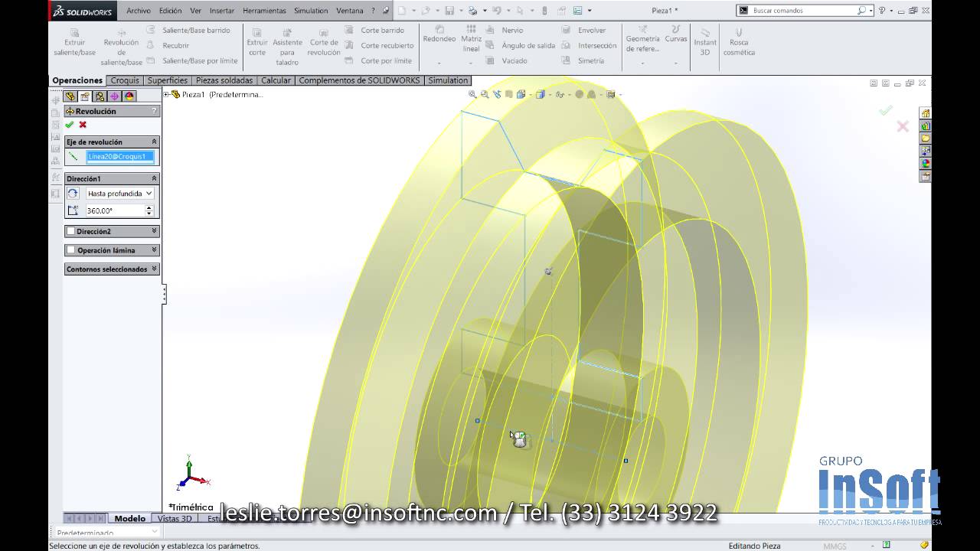Open the SOLIDWORKS resources home icon on the right pane
Image resolution: width=980 pixels, height=551 pixels.
[926, 113]
